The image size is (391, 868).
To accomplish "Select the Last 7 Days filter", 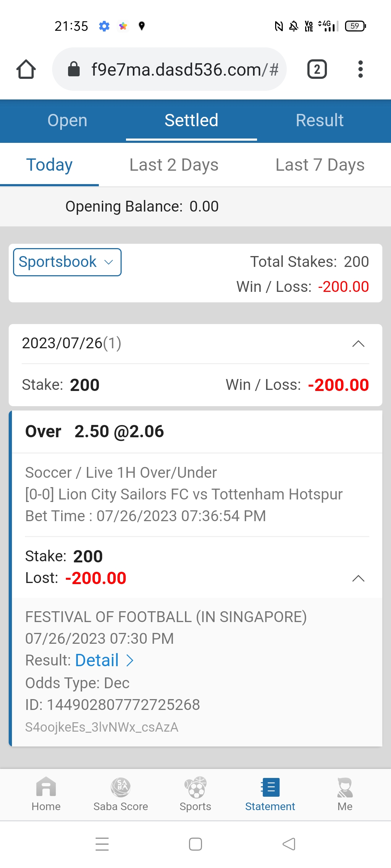I will coord(320,165).
